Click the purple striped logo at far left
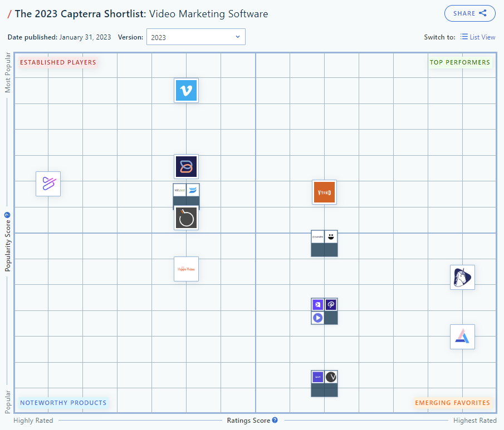The width and height of the screenshot is (504, 430). [48, 184]
